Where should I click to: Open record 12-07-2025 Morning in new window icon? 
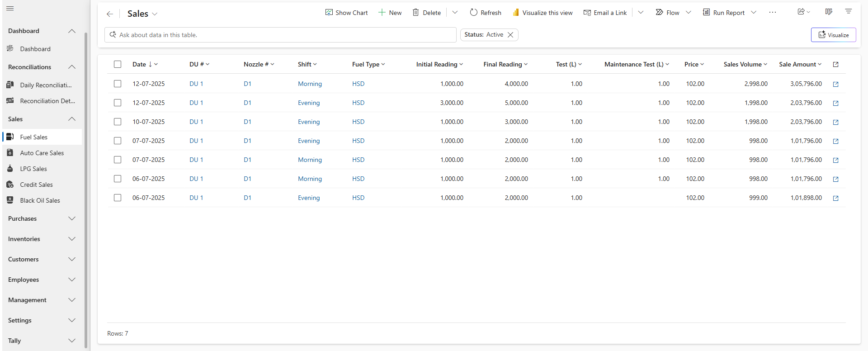point(835,84)
